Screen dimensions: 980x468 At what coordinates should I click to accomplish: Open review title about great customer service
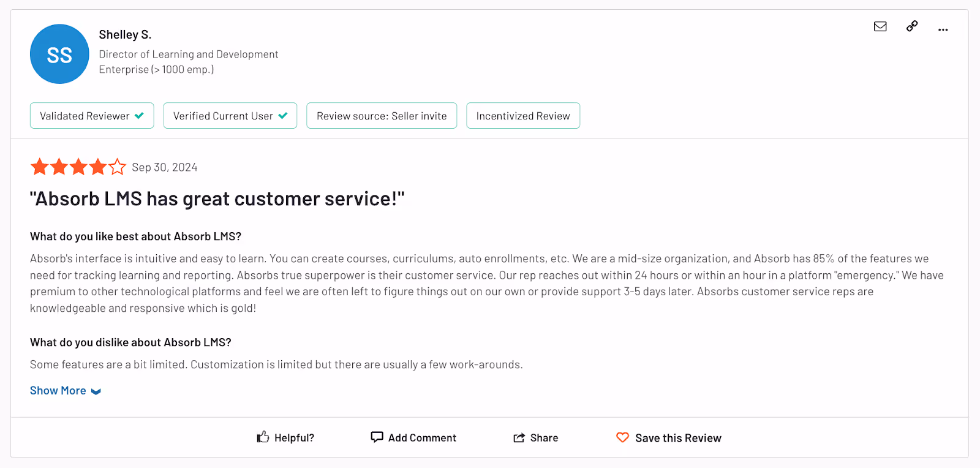point(217,199)
